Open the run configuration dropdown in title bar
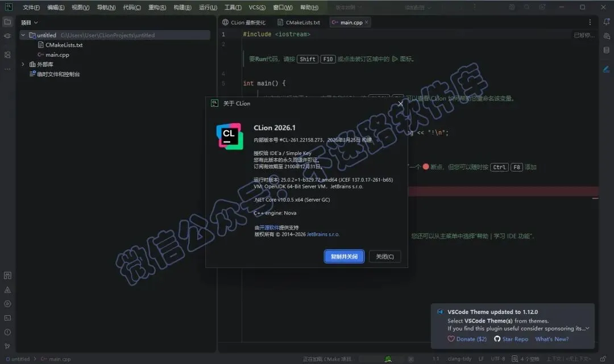Screen dimensions: 614x364 coord(417,7)
